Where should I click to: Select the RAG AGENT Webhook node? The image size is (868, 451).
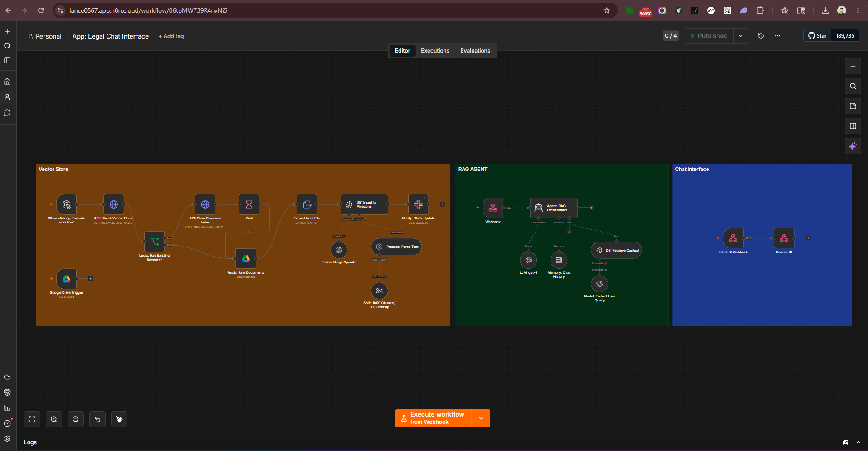(493, 208)
